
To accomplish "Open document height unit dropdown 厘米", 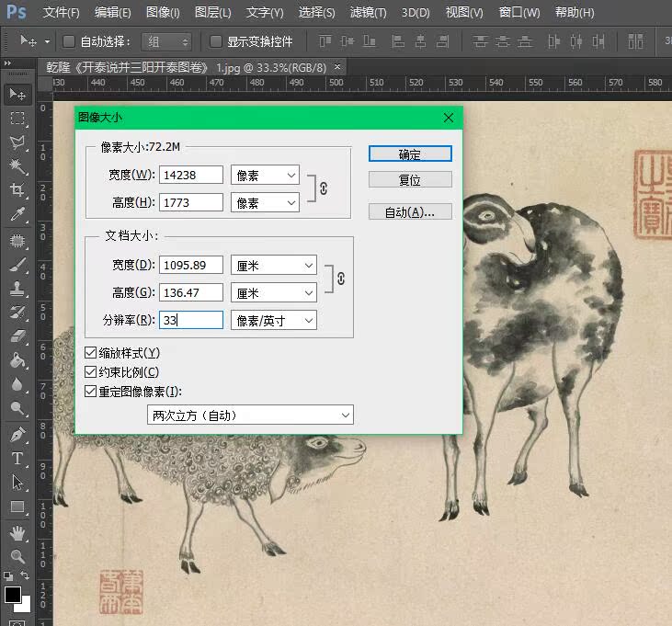I will tap(274, 292).
